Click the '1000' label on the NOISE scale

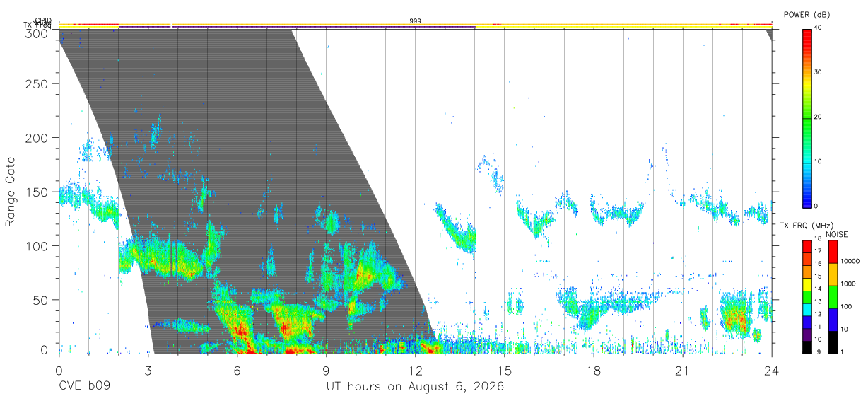848,284
